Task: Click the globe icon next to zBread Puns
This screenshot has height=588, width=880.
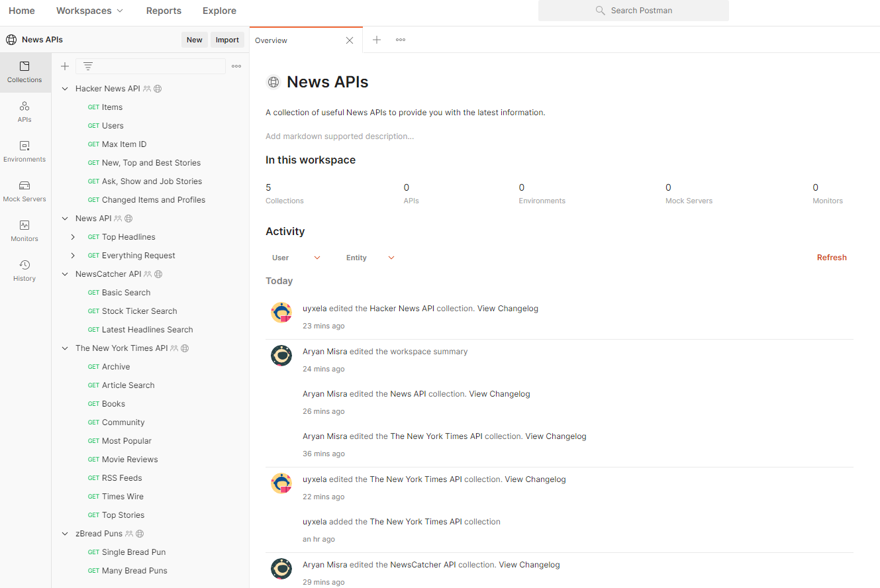Action: click(x=140, y=534)
